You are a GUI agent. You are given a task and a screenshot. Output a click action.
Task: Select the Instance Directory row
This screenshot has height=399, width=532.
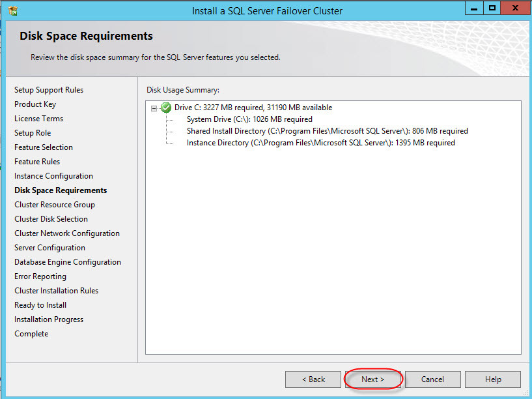tap(320, 143)
